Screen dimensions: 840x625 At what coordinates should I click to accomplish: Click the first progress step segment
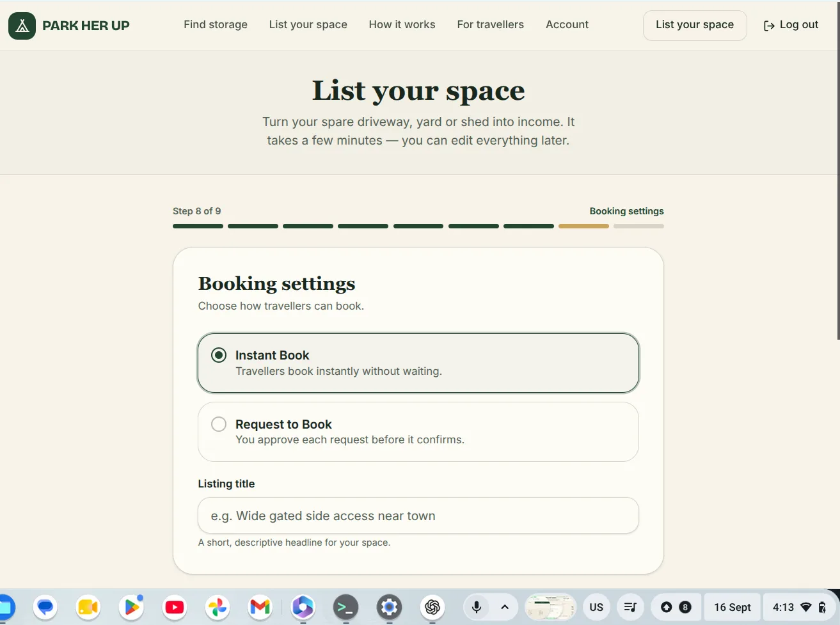point(198,226)
